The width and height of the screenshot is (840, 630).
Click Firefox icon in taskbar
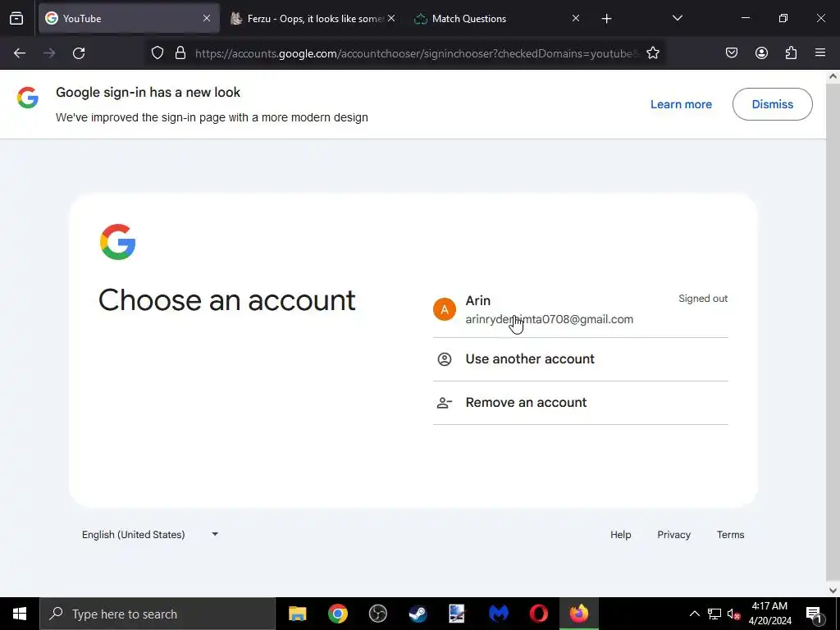[x=578, y=614]
